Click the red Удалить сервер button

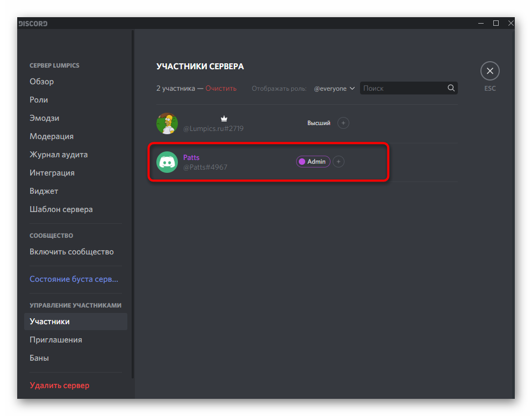click(59, 385)
